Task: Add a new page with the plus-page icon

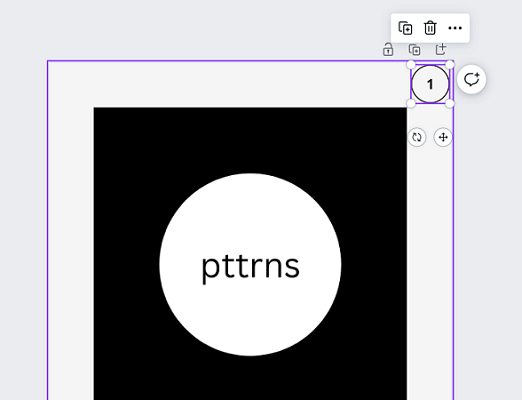Action: (441, 49)
